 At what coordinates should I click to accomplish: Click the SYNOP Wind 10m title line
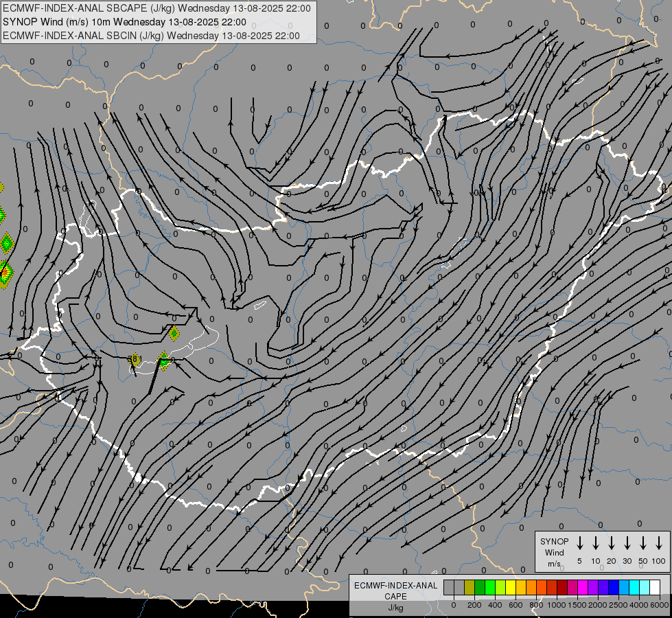pyautogui.click(x=124, y=22)
